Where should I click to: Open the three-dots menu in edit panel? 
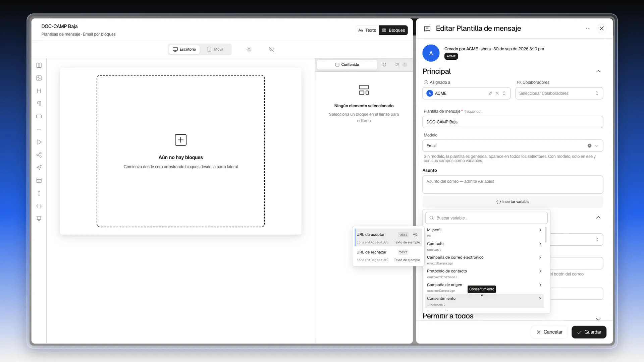pos(588,28)
